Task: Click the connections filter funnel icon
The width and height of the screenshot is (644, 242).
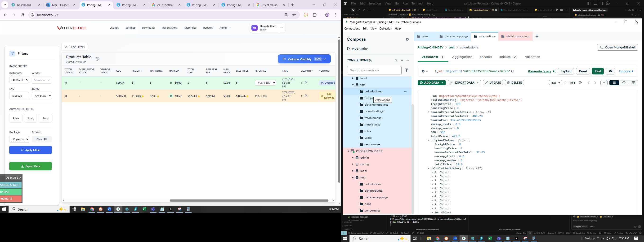Action: (407, 70)
